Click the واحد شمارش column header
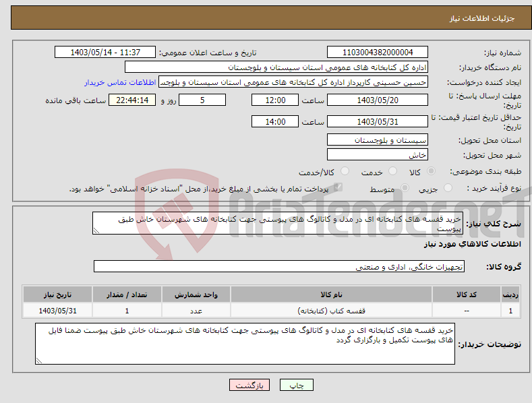Viewport: 532px width, 403px height. click(196, 294)
